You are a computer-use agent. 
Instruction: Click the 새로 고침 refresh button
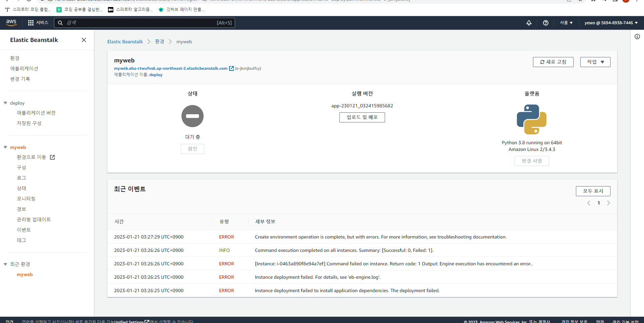(553, 62)
